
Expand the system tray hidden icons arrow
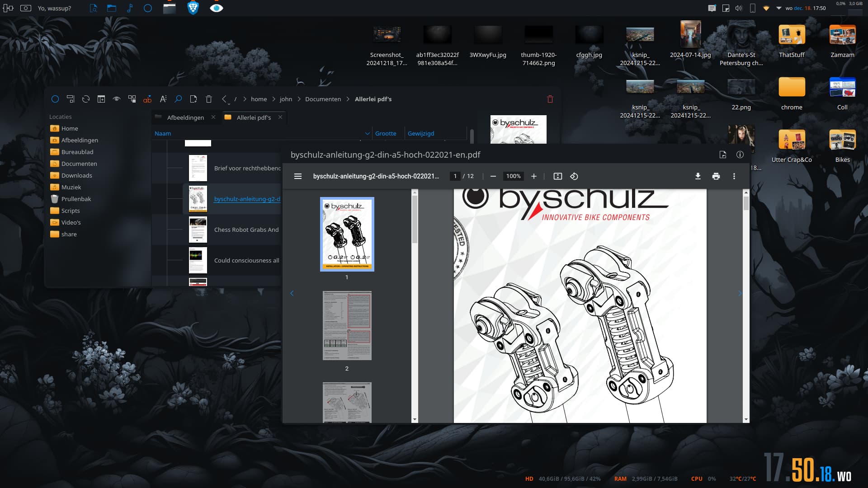(x=778, y=8)
